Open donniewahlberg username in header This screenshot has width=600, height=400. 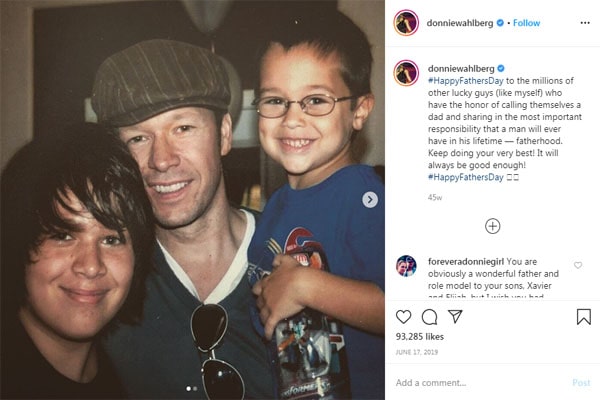(x=460, y=23)
